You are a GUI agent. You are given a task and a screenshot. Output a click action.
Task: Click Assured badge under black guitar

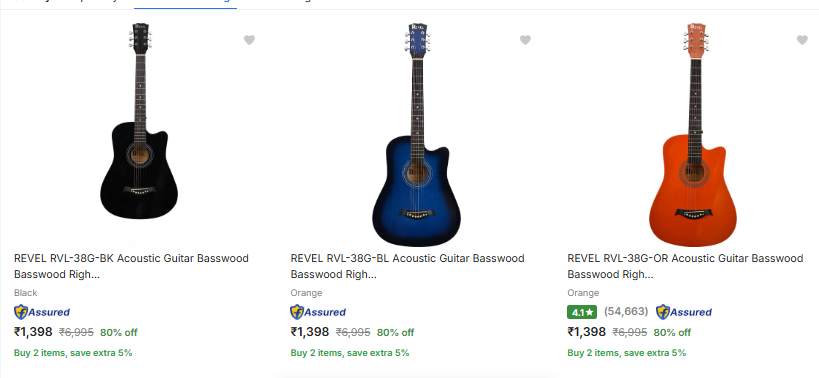click(42, 312)
